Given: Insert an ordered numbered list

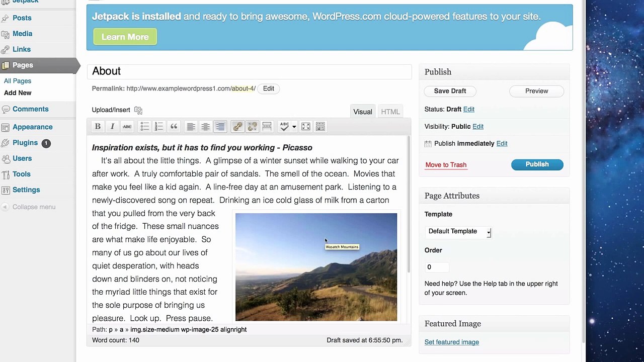Looking at the screenshot, I should [159, 127].
